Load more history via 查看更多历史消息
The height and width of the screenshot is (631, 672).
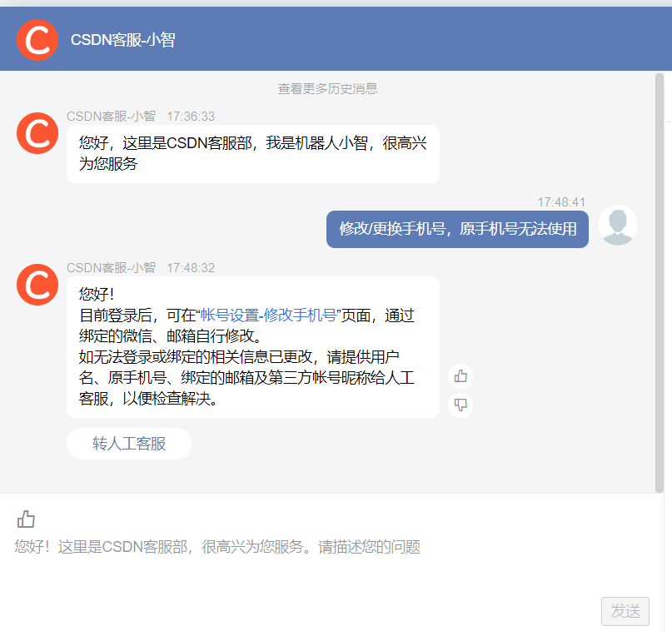(x=327, y=89)
